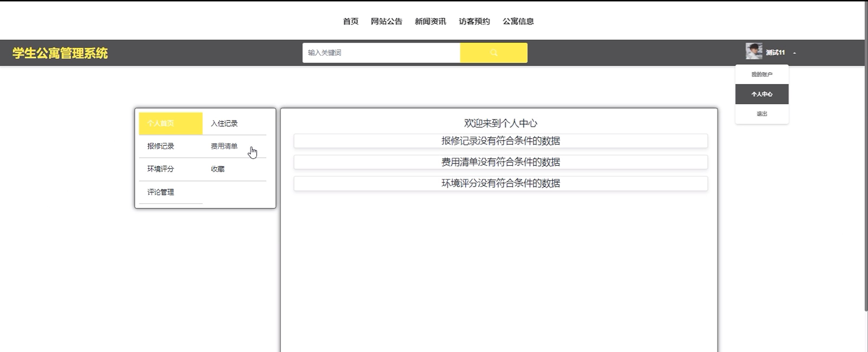Open the 首页 navigation link
Viewport: 868px width, 352px height.
pos(350,21)
